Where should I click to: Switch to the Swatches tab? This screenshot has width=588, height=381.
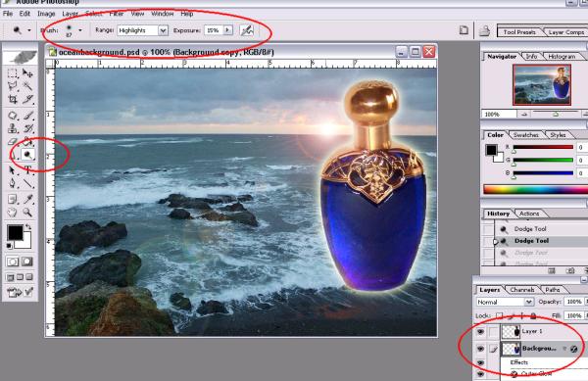525,135
